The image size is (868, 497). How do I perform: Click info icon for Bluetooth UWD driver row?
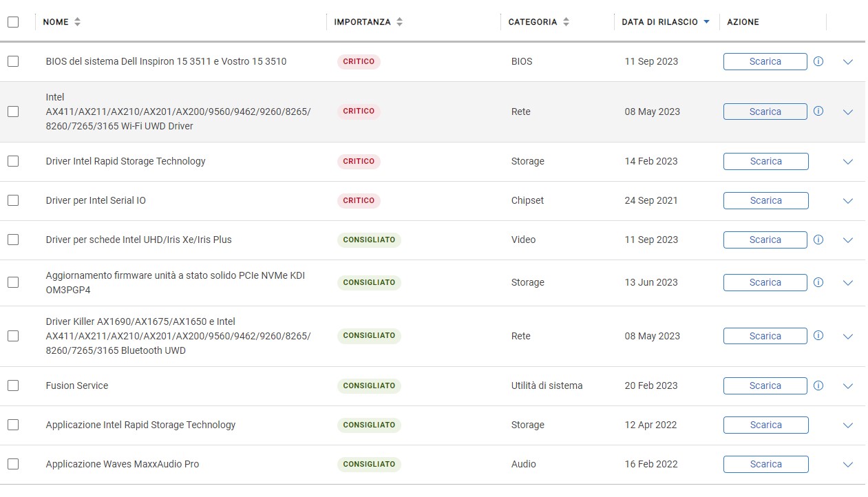click(x=818, y=336)
